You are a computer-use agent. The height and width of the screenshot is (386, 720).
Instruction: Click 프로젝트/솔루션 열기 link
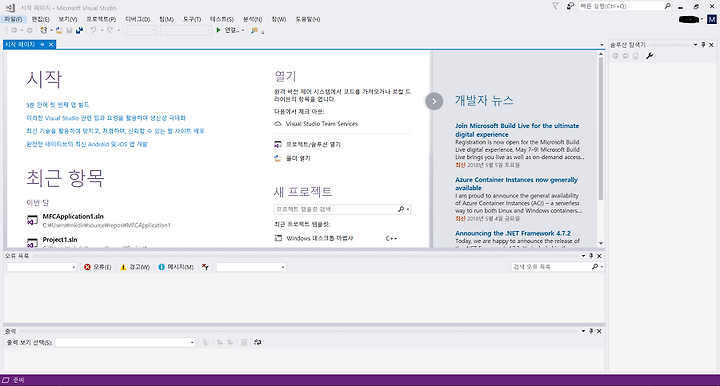pyautogui.click(x=313, y=145)
